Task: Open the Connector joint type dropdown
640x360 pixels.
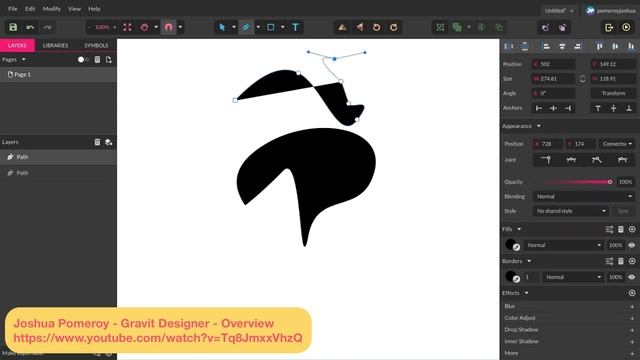Action: (617, 144)
